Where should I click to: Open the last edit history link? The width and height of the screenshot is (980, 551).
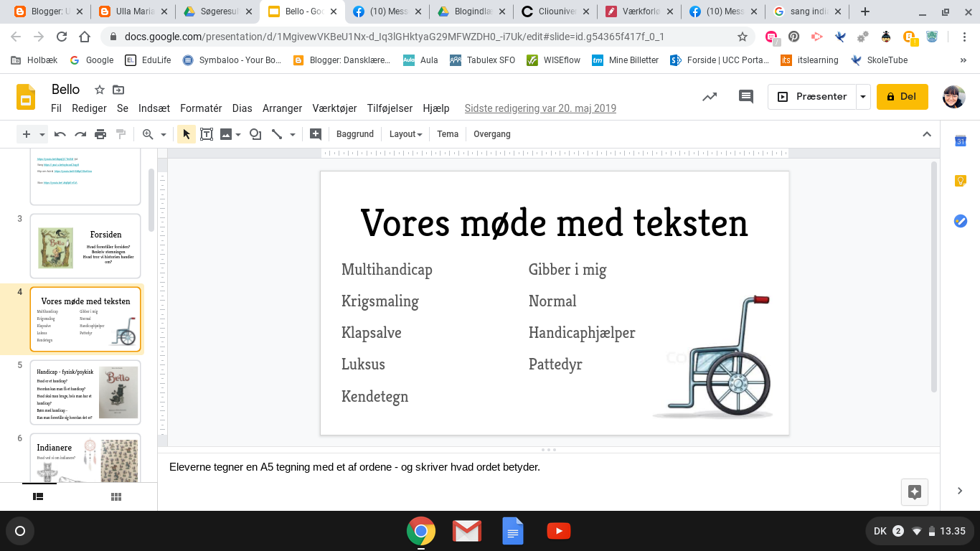540,108
